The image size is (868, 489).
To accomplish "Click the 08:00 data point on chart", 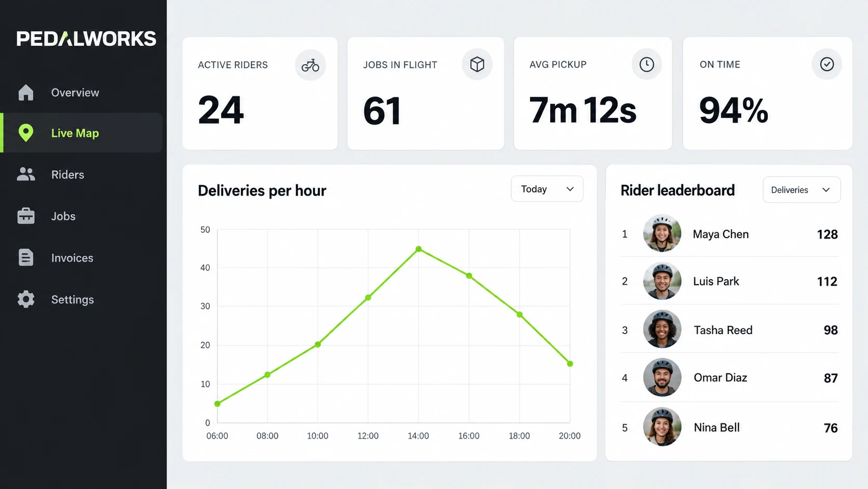I will pyautogui.click(x=267, y=375).
